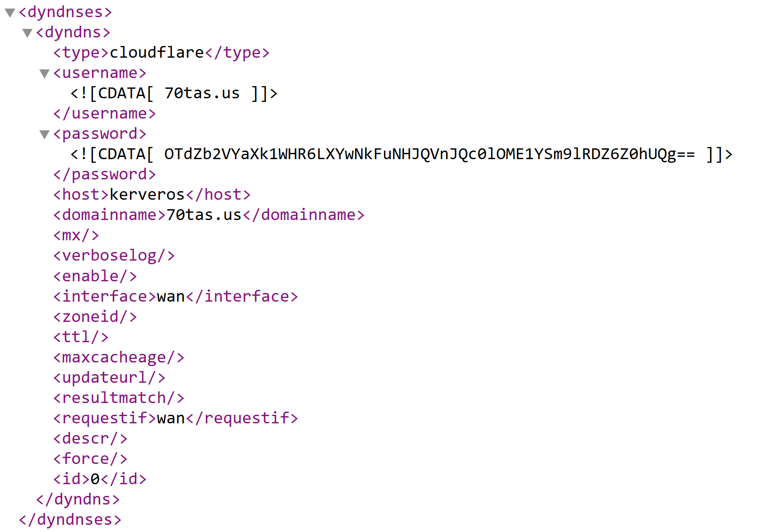Click the encoded password CDATA string
The width and height of the screenshot is (767, 532).
tap(430, 154)
